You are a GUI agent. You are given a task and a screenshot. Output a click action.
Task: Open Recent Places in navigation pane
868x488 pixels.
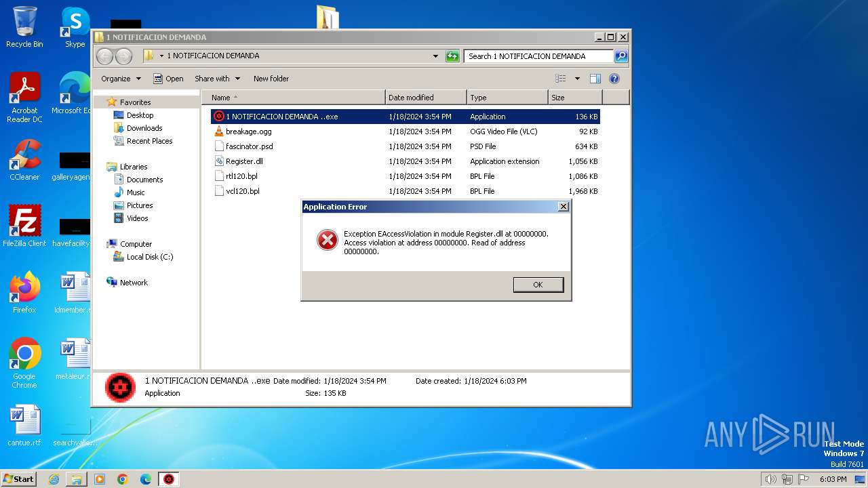point(149,141)
